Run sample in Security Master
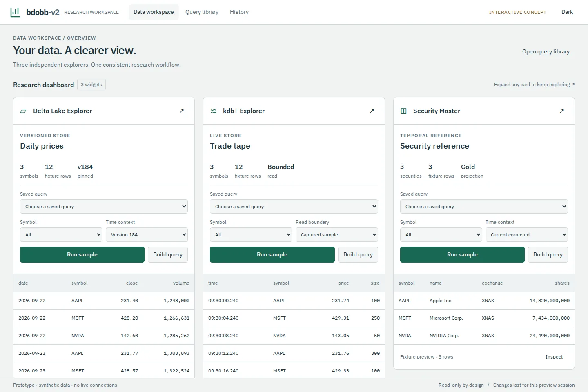Viewport: 588px width, 392px height. (462, 255)
